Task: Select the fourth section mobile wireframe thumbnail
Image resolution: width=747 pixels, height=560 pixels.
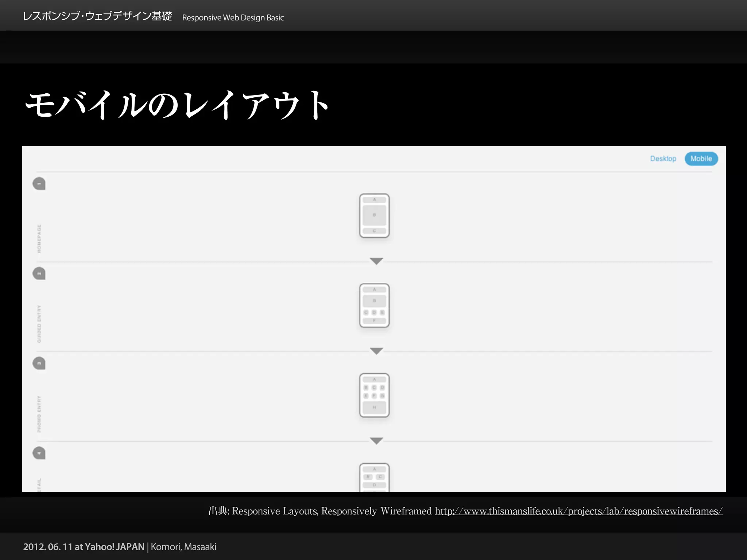Action: 374,477
